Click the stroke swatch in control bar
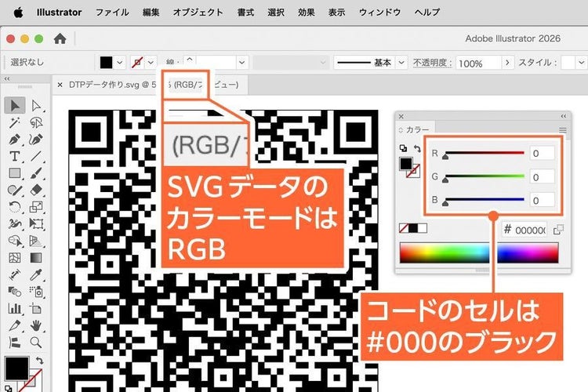588x392 pixels. [x=137, y=62]
